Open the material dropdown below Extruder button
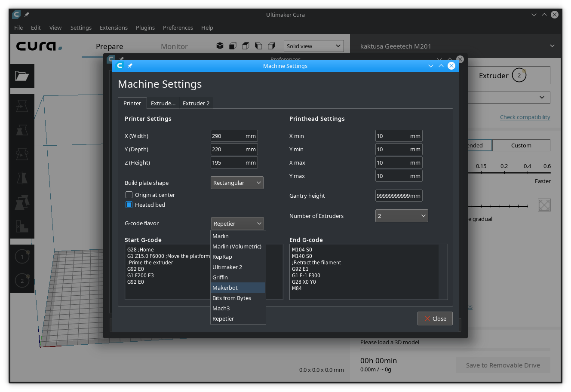571x392 pixels. tap(509, 98)
